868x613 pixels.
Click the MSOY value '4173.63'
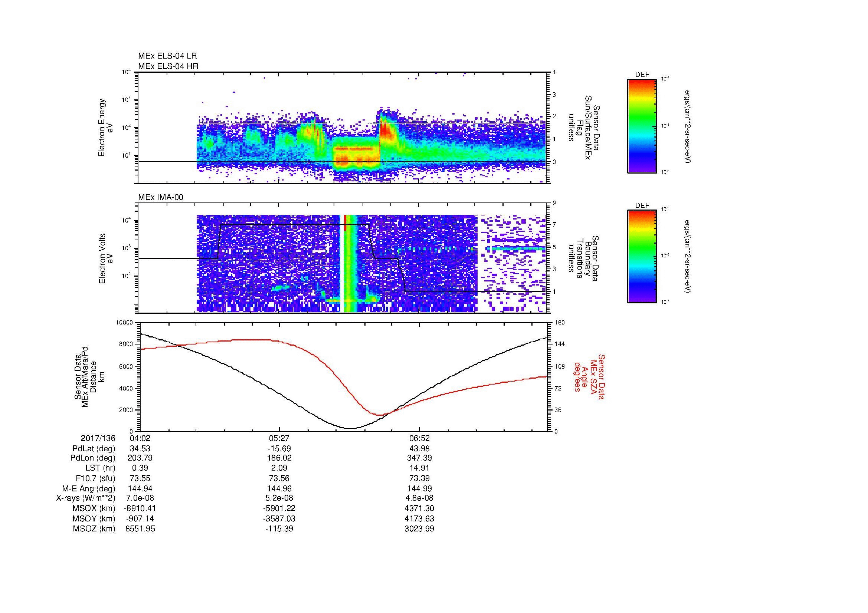420,518
